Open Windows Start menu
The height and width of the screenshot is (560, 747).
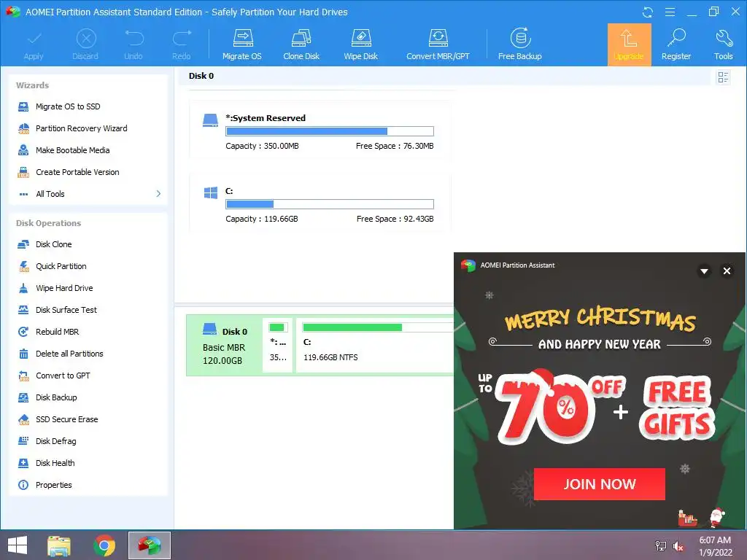click(x=18, y=545)
